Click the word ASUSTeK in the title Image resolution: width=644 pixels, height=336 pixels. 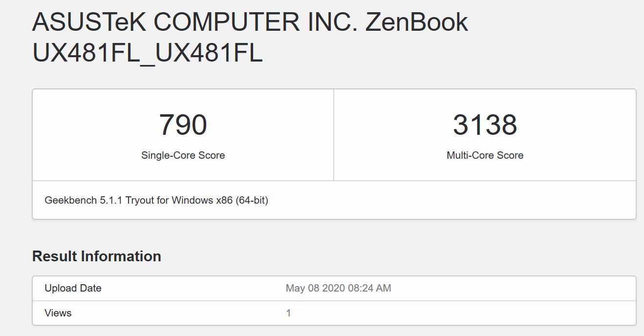[x=89, y=22]
